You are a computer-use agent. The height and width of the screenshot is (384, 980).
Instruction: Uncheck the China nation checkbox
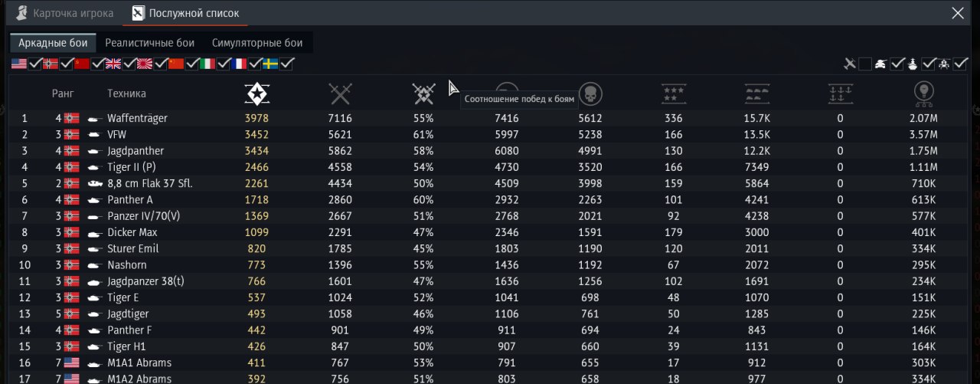[x=192, y=64]
